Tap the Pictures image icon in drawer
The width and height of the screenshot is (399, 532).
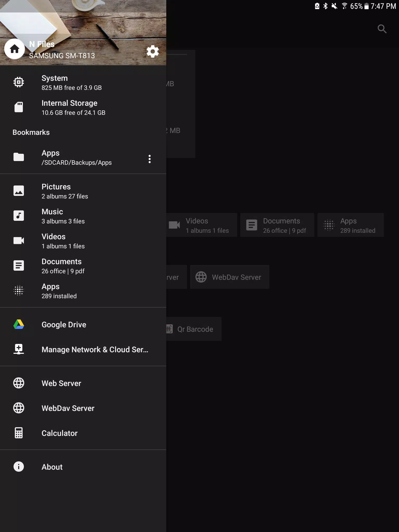(x=19, y=191)
